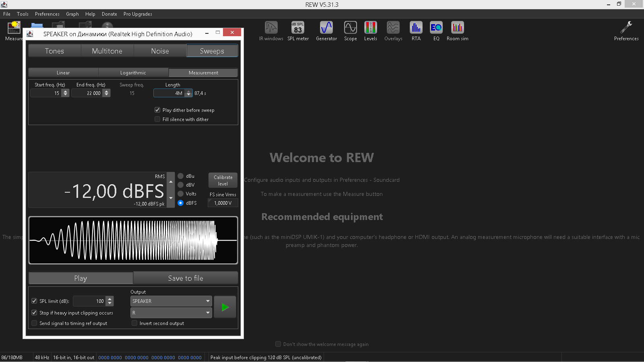The image size is (644, 362).
Task: Edit the Length field showing 4M
Action: pos(169,93)
